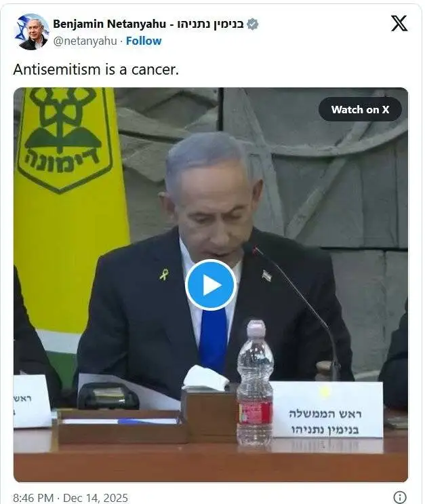Play the embedded video
The height and width of the screenshot is (504, 425).
coord(211,285)
